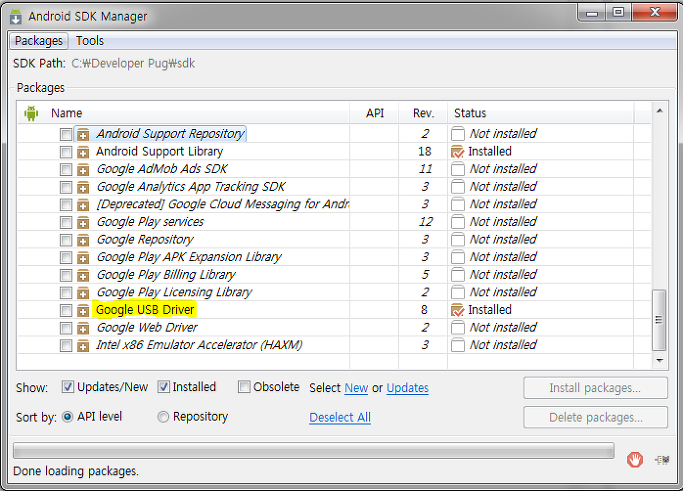Check the Google Play services checkbox
Screen dimensions: 683x491
[66, 223]
